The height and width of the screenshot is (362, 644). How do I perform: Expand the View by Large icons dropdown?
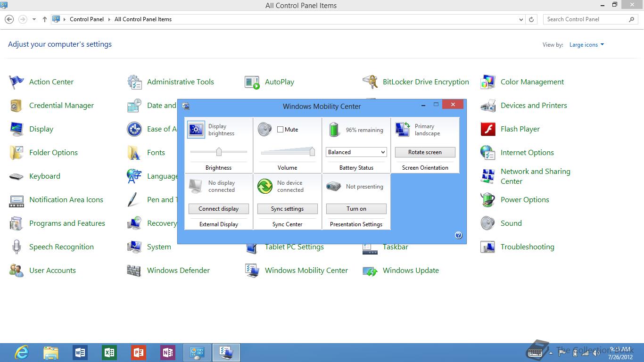pyautogui.click(x=586, y=45)
